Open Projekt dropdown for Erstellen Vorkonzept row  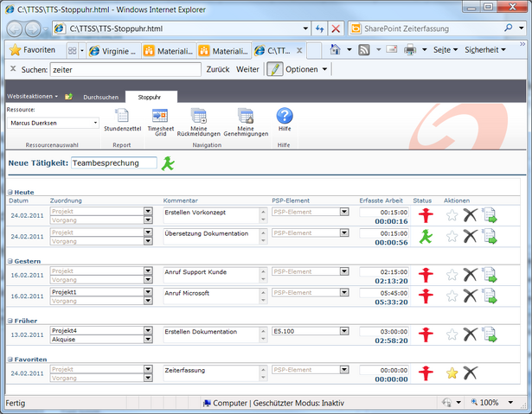click(148, 211)
